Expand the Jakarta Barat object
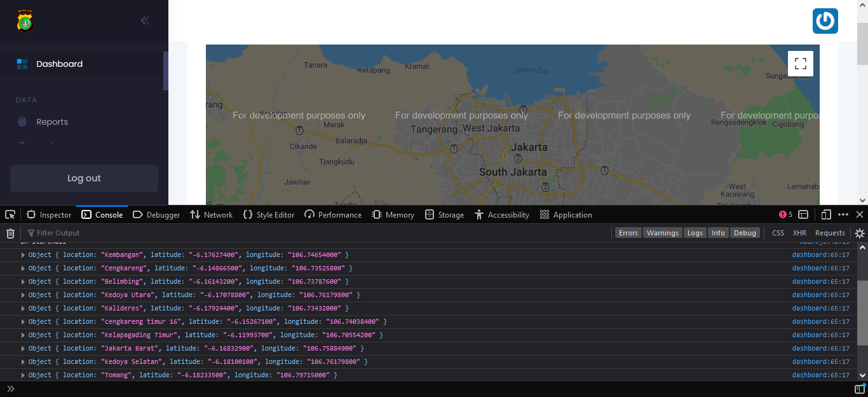The height and width of the screenshot is (397, 868). pos(24,348)
